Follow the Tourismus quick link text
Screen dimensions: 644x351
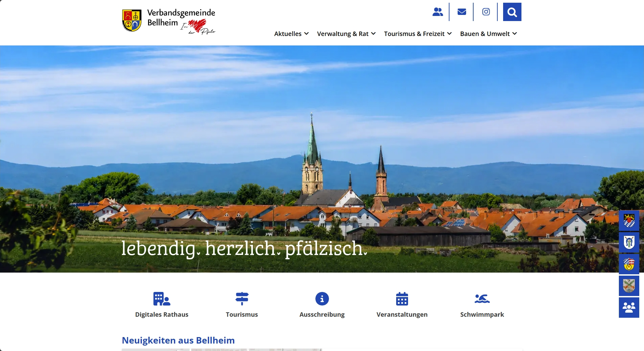click(242, 314)
